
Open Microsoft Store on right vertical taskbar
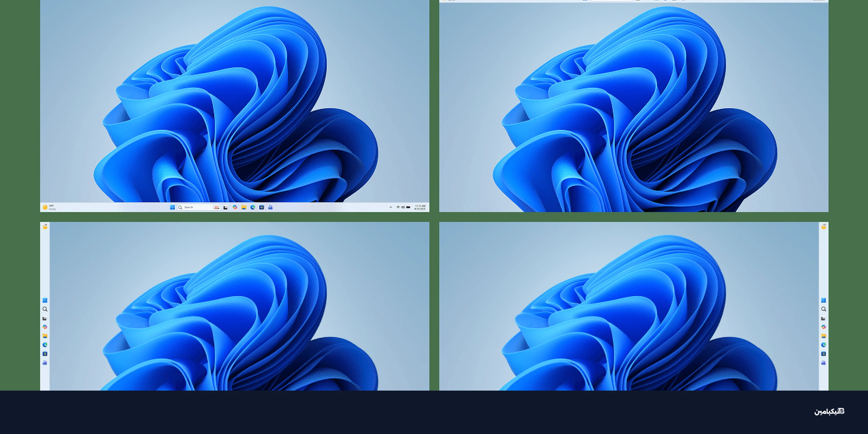[x=823, y=354]
